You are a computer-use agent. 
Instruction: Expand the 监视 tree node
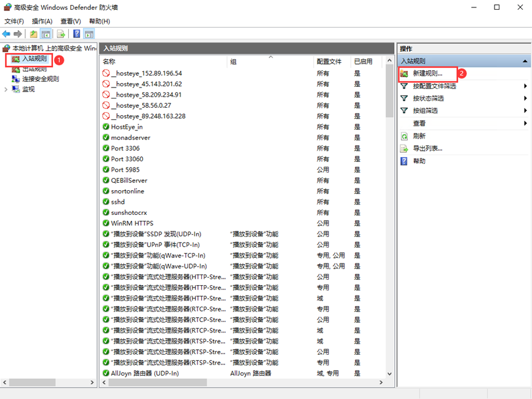[6, 89]
